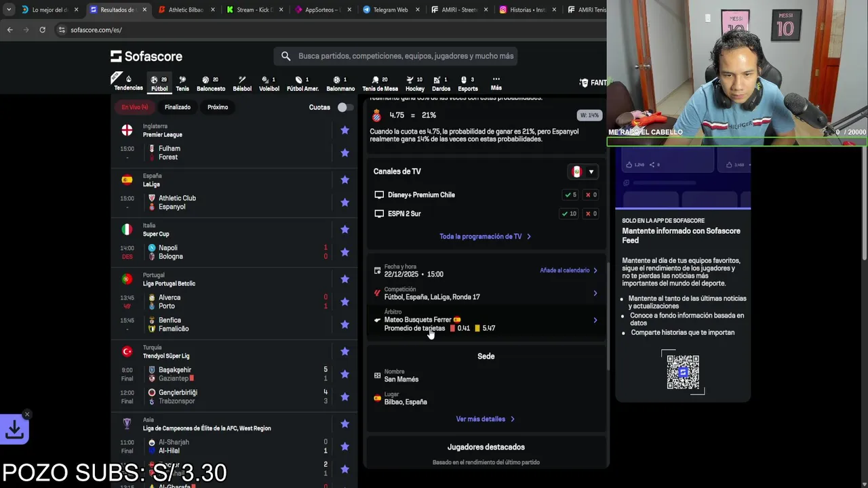
Task: Favorite the Fulham vs Forest match
Action: 344,152
